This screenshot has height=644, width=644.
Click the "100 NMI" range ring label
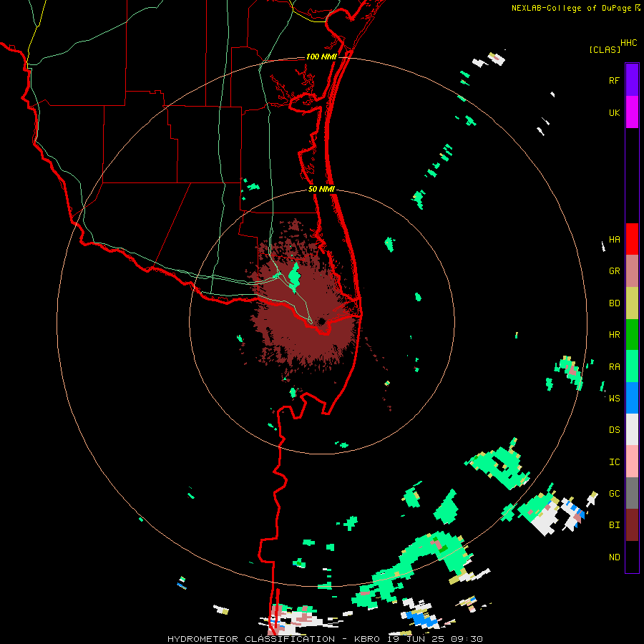point(321,57)
